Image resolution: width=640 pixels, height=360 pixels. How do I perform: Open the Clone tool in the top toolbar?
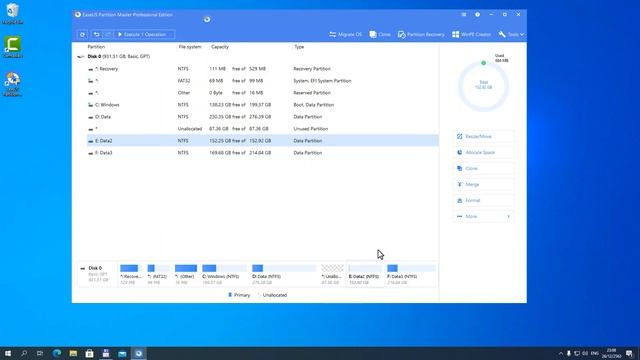(x=380, y=35)
